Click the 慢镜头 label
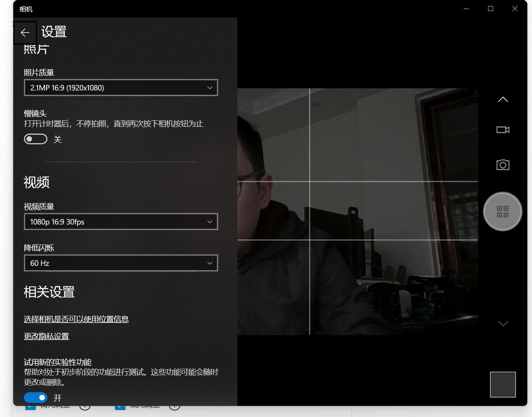Screen dimensions: 532x417 pyautogui.click(x=35, y=114)
